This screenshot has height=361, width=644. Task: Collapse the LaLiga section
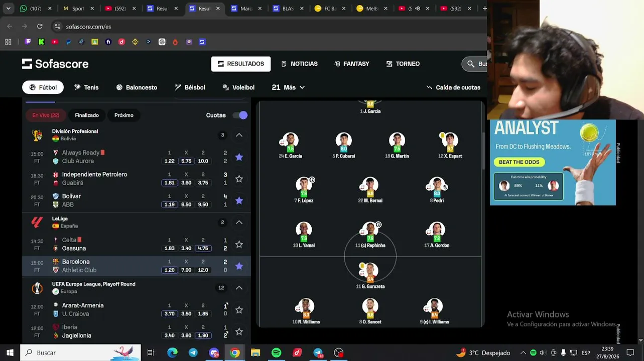(x=239, y=222)
